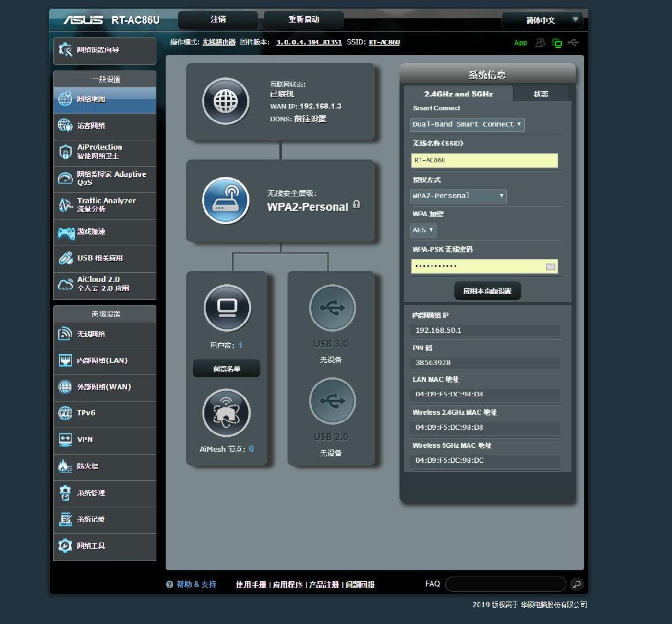672x624 pixels.
Task: Open Dual-Band Smart Connect dropdown
Action: pos(467,124)
